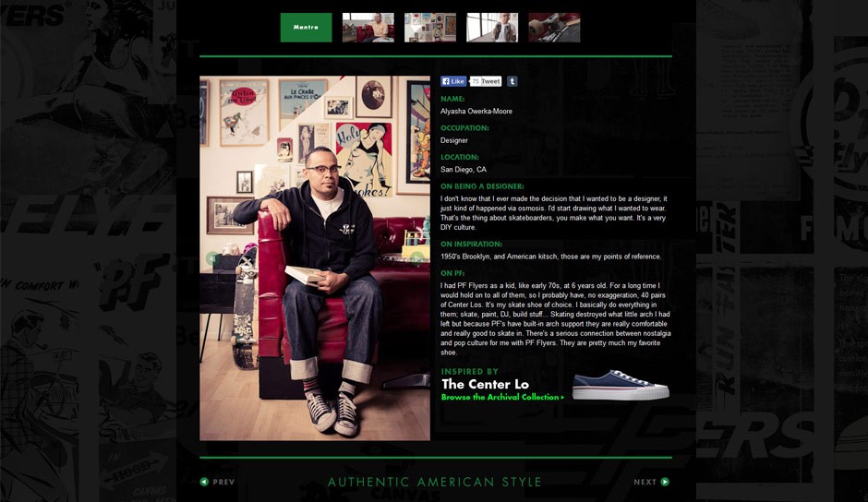The image size is (868, 502).
Task: Show previous photo with left arrow overlay
Action: (x=212, y=257)
